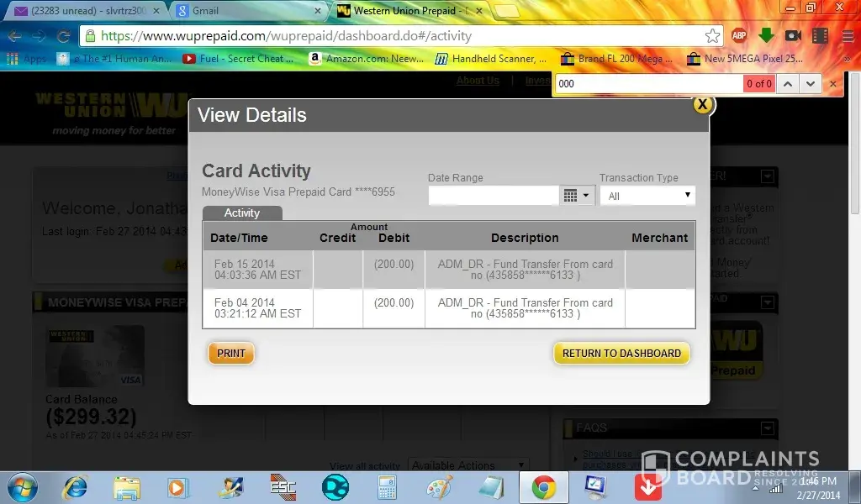Open the Calculator taskbar icon
The image size is (861, 504).
pos(387,487)
